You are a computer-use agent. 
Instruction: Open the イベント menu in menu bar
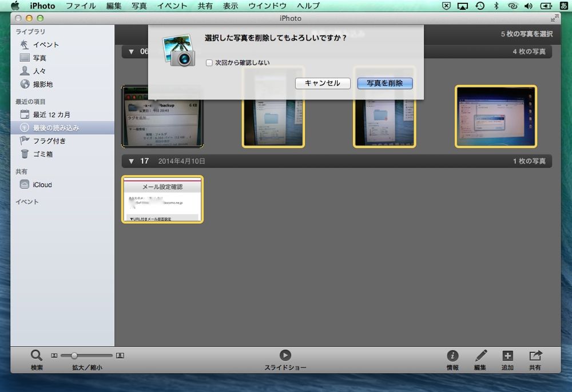pos(172,6)
